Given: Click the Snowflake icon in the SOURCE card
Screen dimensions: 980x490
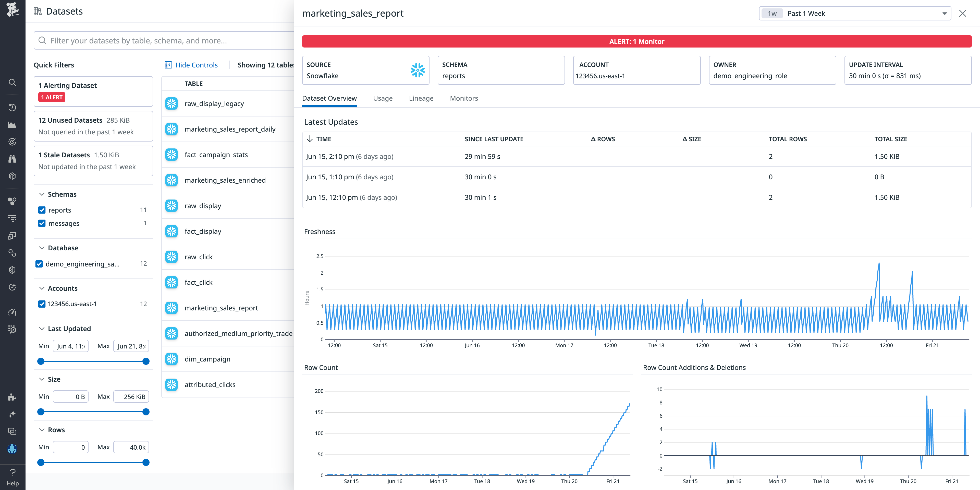Looking at the screenshot, I should click(x=417, y=70).
